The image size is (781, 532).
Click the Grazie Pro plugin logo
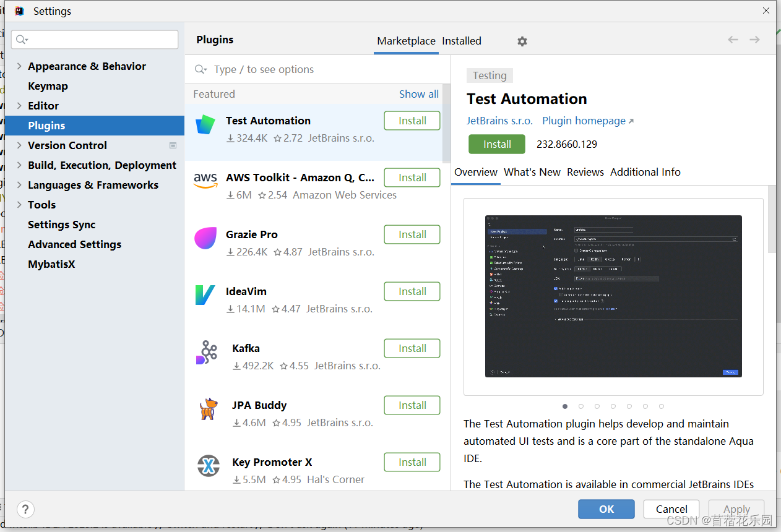[205, 238]
